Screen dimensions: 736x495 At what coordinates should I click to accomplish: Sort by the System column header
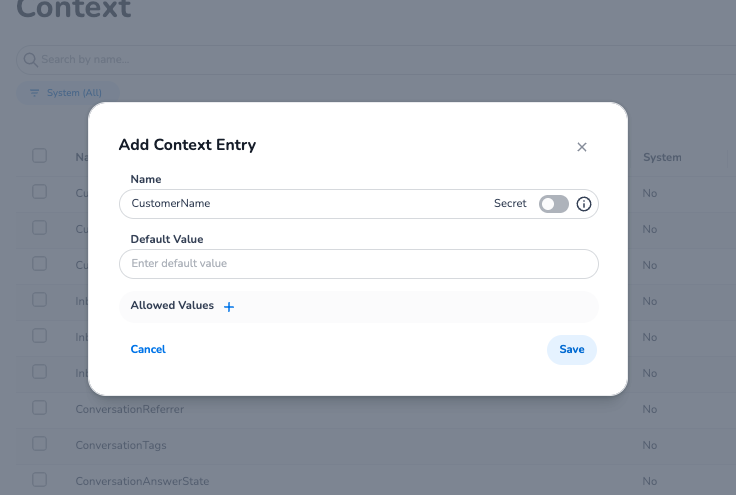click(x=662, y=157)
